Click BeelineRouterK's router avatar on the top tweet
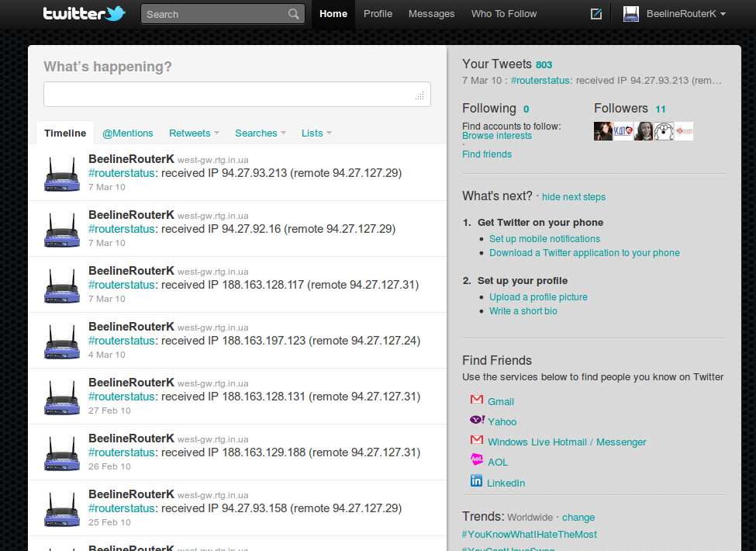The image size is (756, 551). click(61, 172)
